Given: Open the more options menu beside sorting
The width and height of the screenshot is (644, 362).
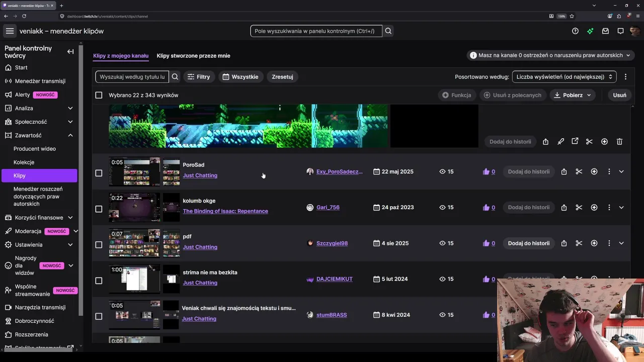Looking at the screenshot, I should 625,77.
